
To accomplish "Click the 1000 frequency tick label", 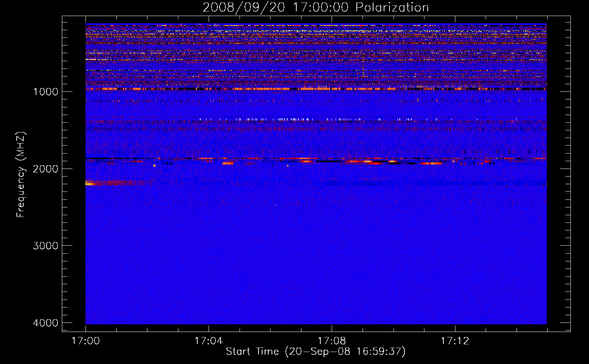I will tap(46, 92).
